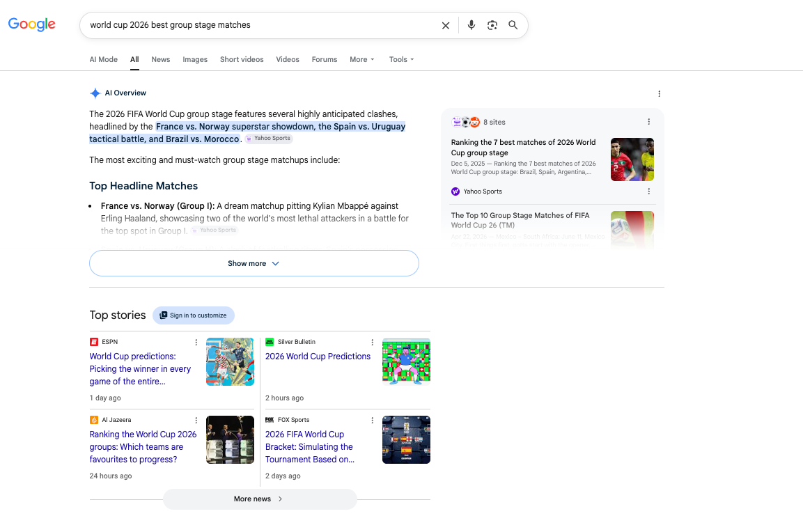Image resolution: width=803 pixels, height=532 pixels.
Task: Open Al Jazeera ranking groups article
Action: click(x=143, y=446)
